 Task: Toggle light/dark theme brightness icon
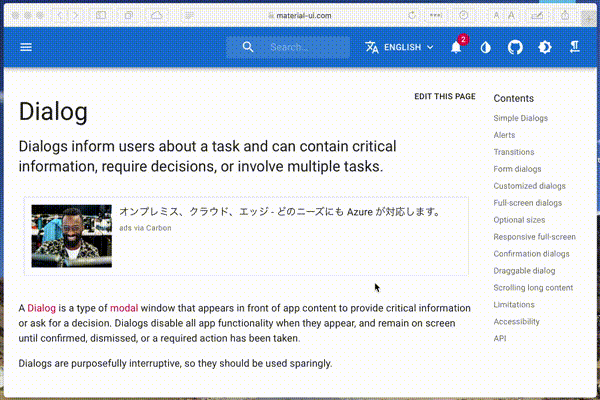pyautogui.click(x=545, y=47)
